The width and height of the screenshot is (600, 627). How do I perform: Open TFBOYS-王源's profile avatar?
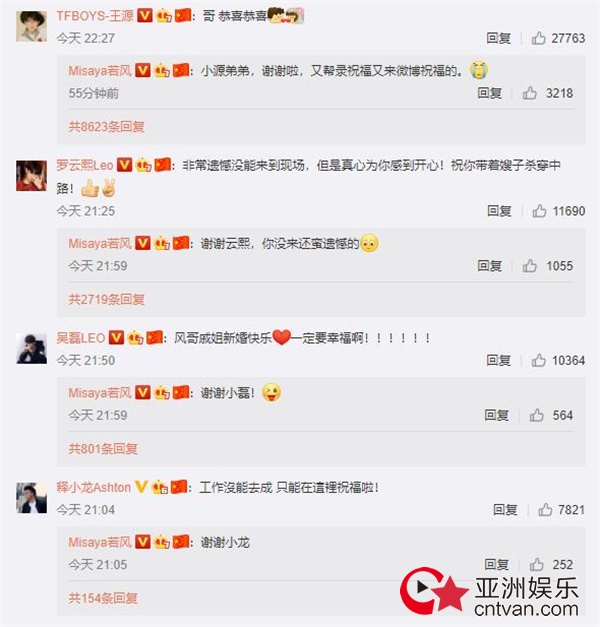point(31,26)
